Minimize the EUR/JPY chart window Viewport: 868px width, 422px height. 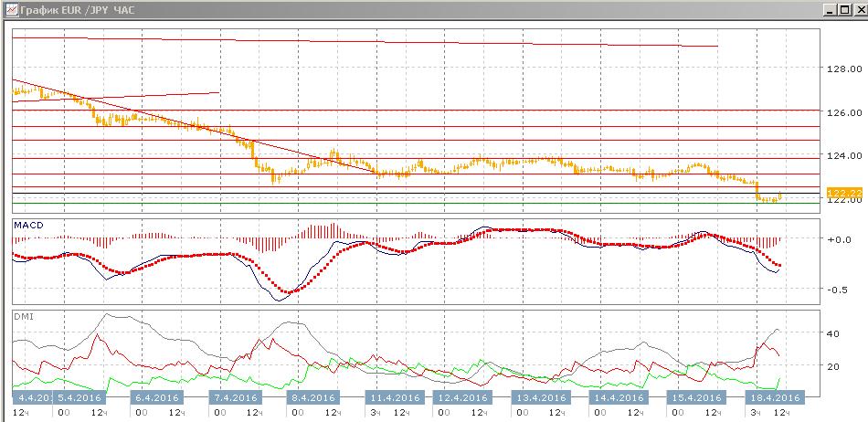[829, 10]
